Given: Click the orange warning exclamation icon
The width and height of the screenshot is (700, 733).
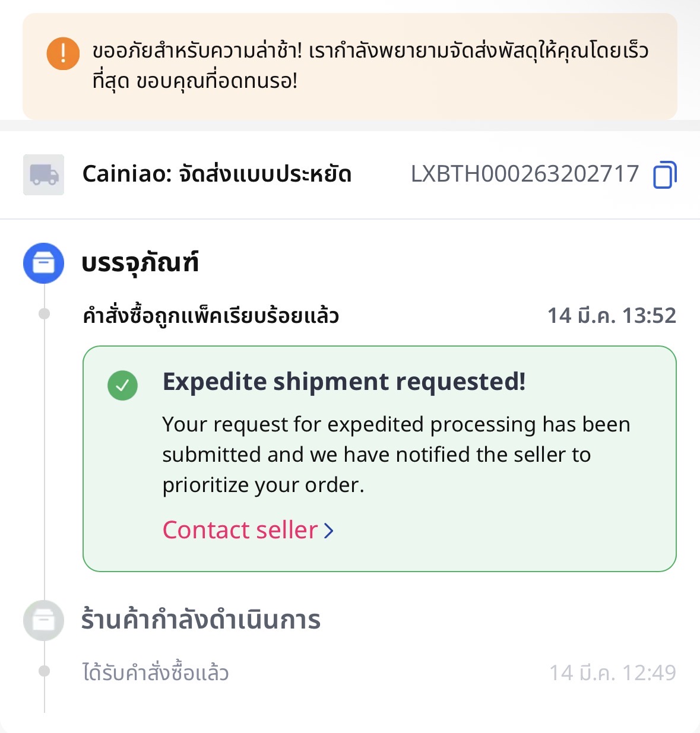Looking at the screenshot, I should pos(63,53).
